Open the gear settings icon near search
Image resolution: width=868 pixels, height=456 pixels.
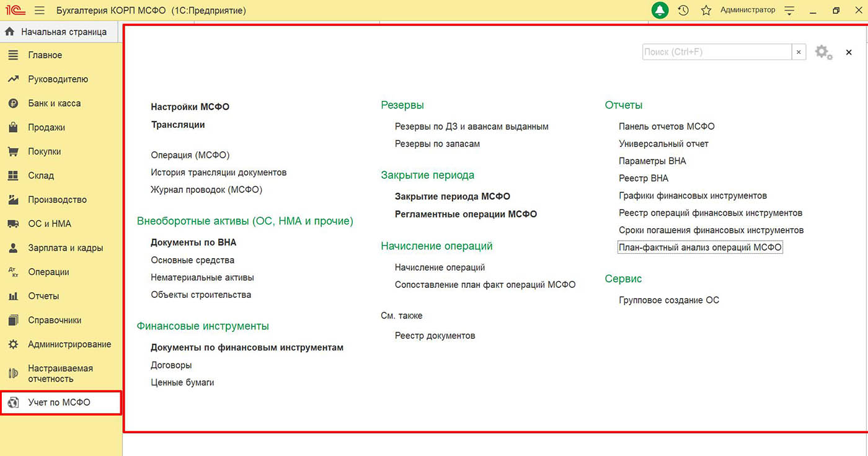tap(823, 52)
